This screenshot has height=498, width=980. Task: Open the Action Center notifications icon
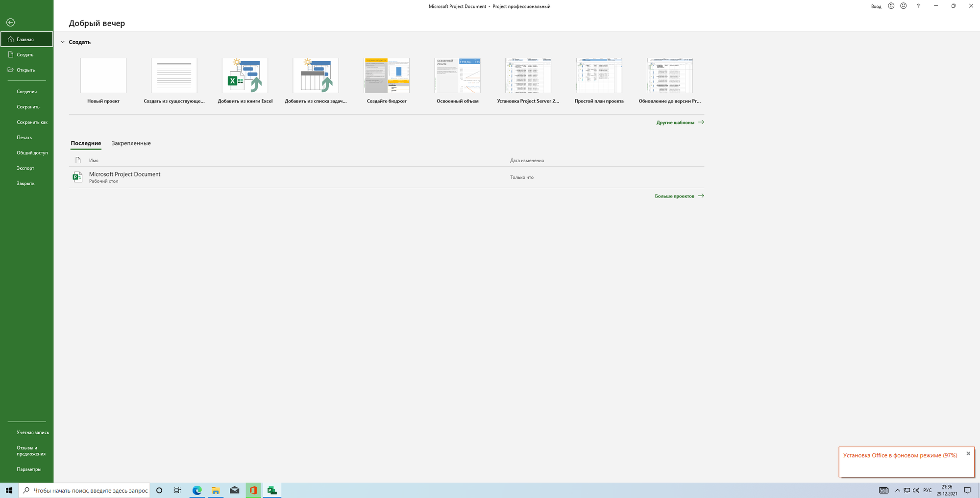tap(967, 490)
